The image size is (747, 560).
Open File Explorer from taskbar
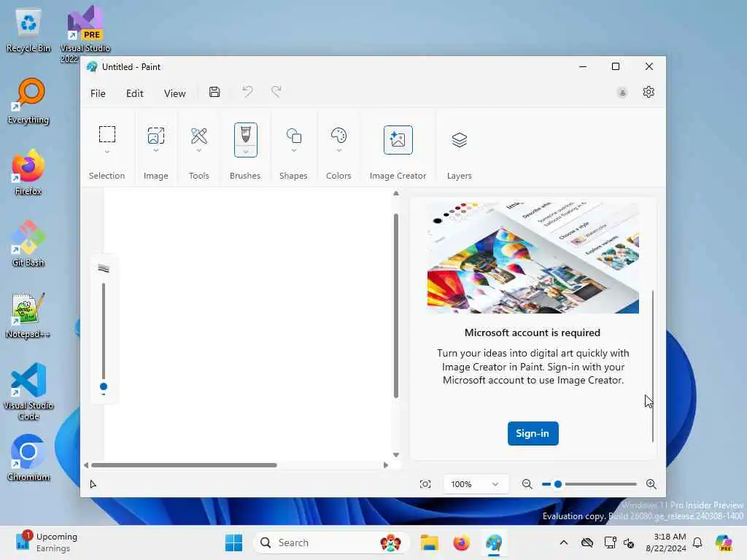[x=429, y=542]
